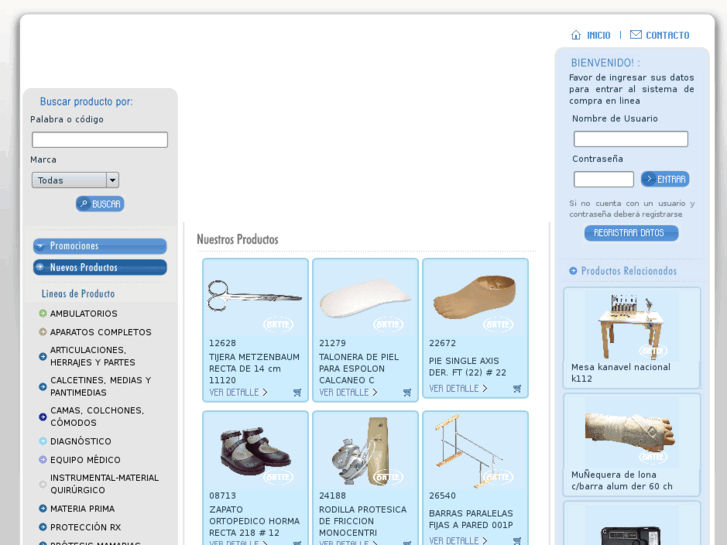Click the REGISTRAR DATOS button
727x545 pixels.
[631, 233]
